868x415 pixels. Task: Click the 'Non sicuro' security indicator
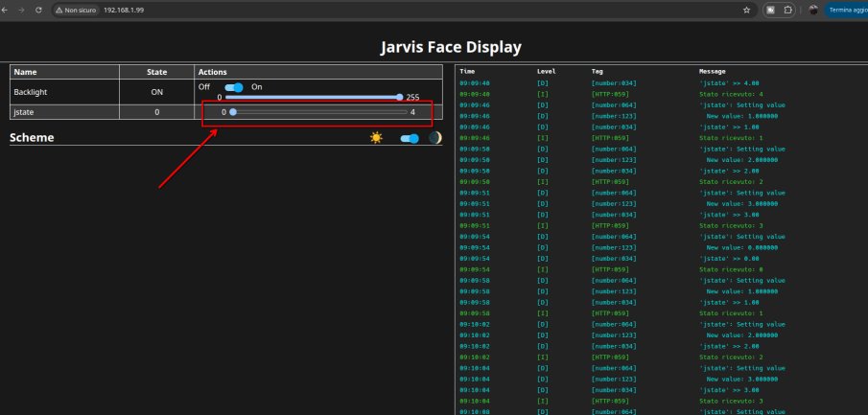click(77, 10)
